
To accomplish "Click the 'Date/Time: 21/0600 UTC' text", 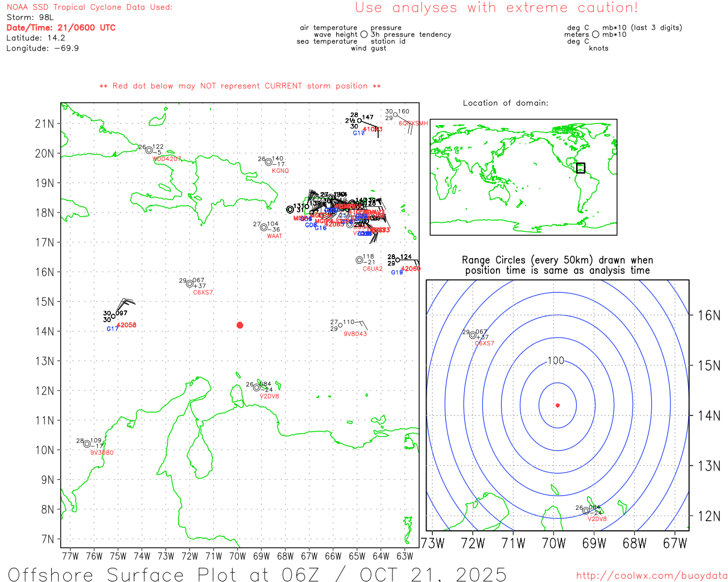I will 61,27.
